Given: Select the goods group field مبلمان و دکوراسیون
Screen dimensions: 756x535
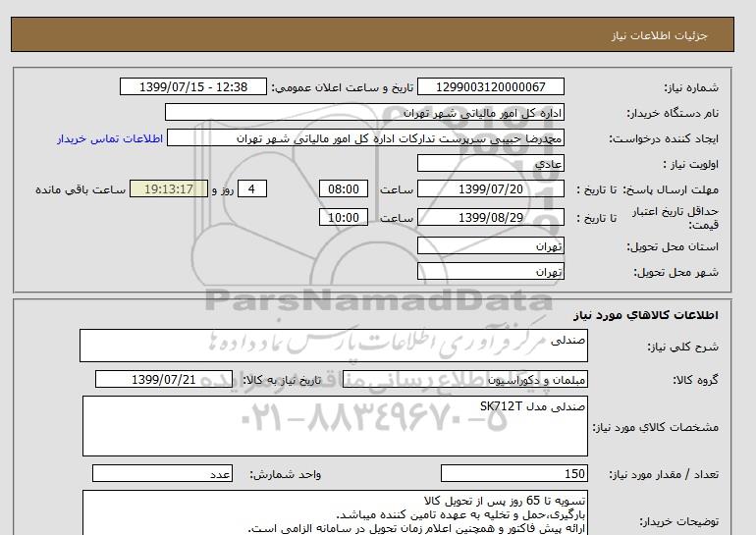Looking at the screenshot, I should [465, 379].
